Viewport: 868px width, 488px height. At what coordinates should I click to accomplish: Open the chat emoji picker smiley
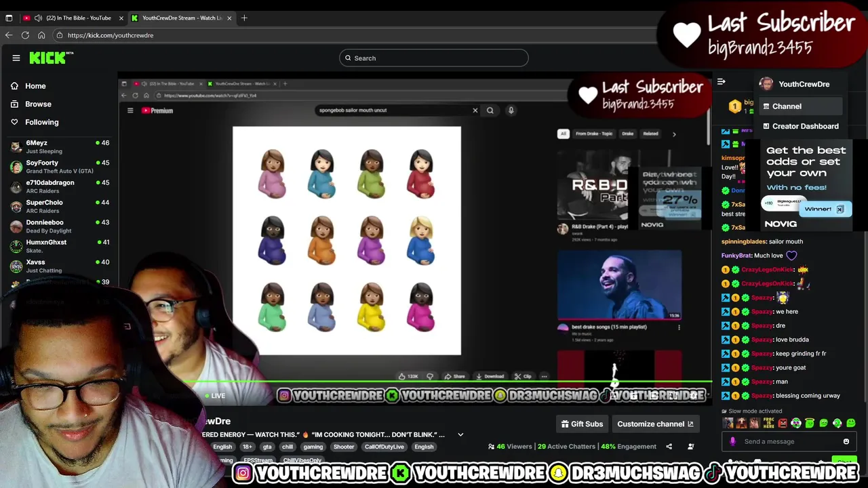pyautogui.click(x=846, y=442)
